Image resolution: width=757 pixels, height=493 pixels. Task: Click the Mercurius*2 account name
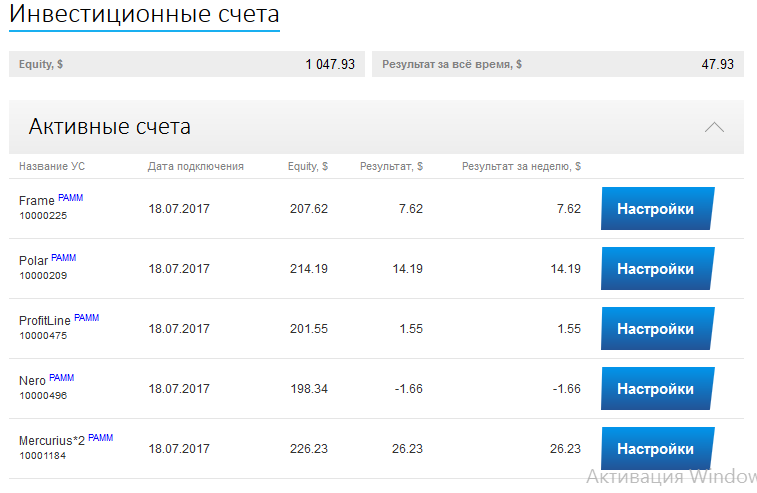52,441
